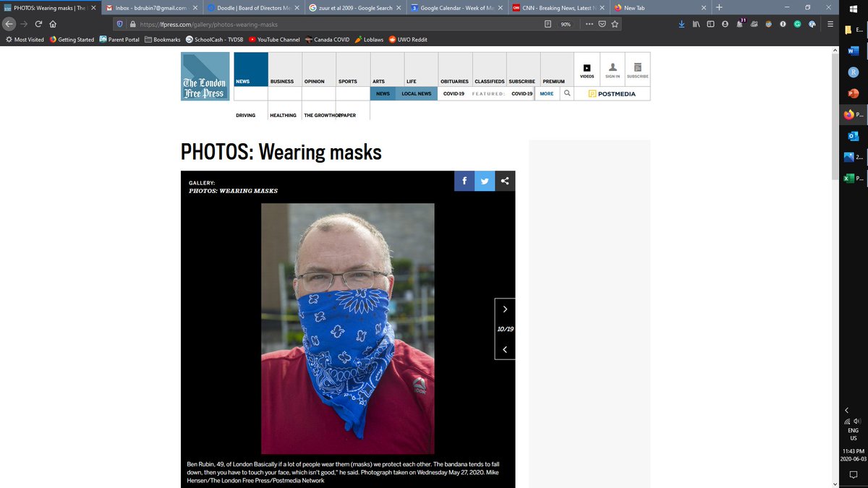The width and height of the screenshot is (868, 488).
Task: Open Most Visited bookmarks folder
Action: pyautogui.click(x=25, y=39)
